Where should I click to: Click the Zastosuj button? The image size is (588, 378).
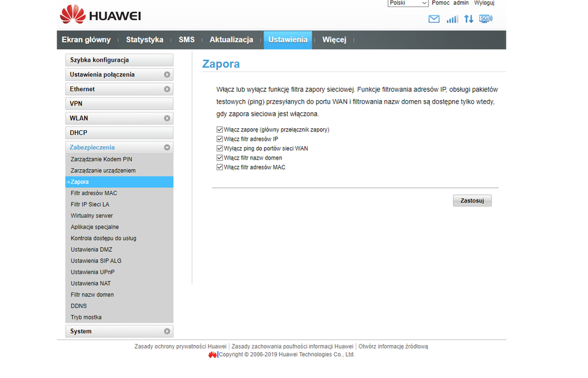click(x=472, y=201)
